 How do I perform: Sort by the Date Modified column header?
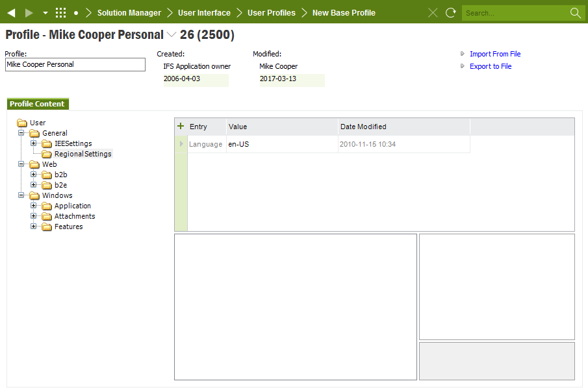tap(363, 127)
